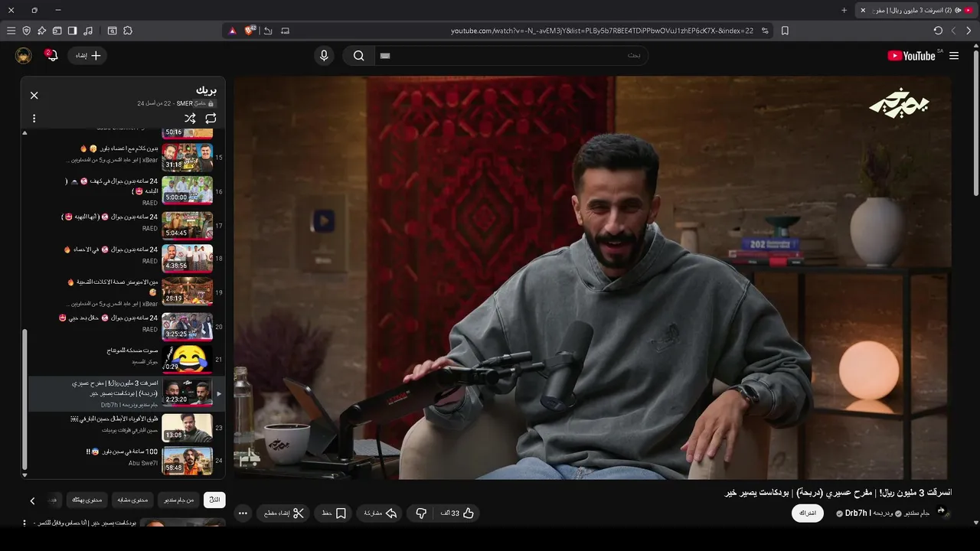Click the cast/screen icon in address bar
Image resolution: width=980 pixels, height=551 pixels.
pos(286,31)
